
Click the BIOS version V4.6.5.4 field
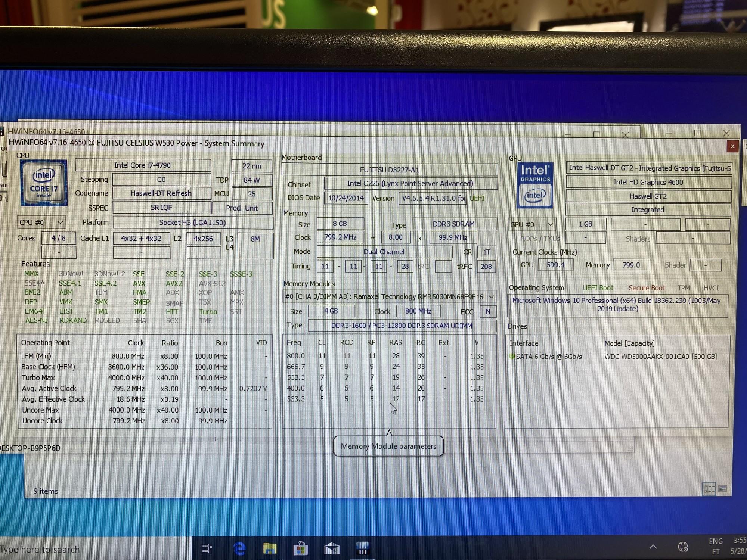pos(433,198)
